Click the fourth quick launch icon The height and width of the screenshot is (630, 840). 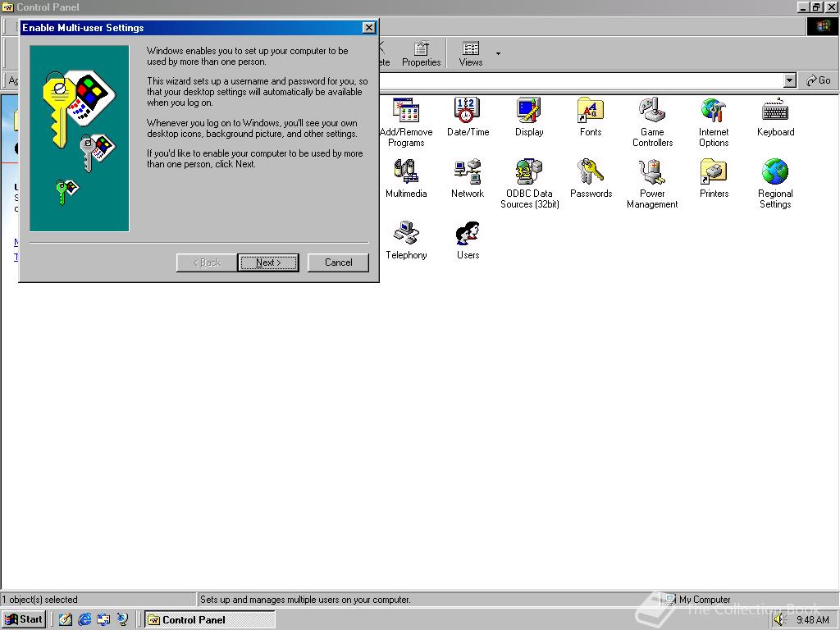click(123, 619)
